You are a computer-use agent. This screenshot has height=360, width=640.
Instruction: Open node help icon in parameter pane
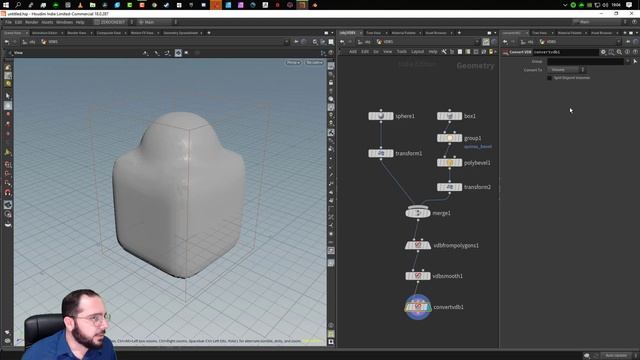[x=635, y=52]
